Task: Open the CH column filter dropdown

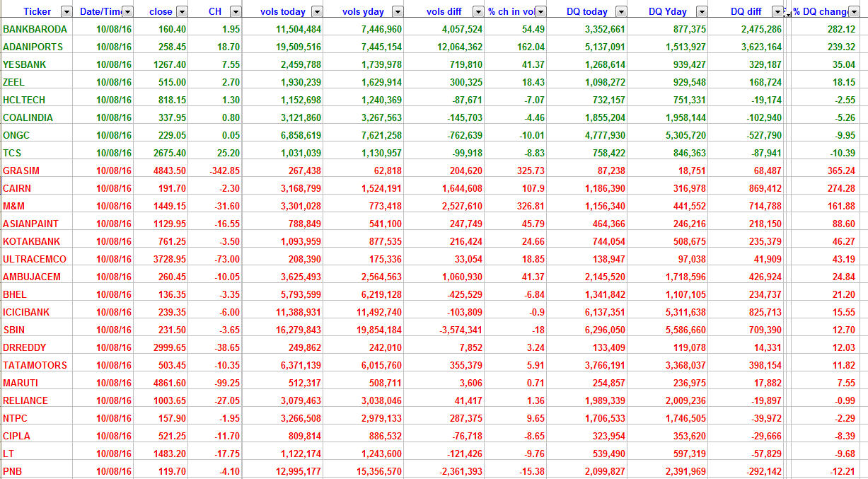Action: tap(236, 11)
